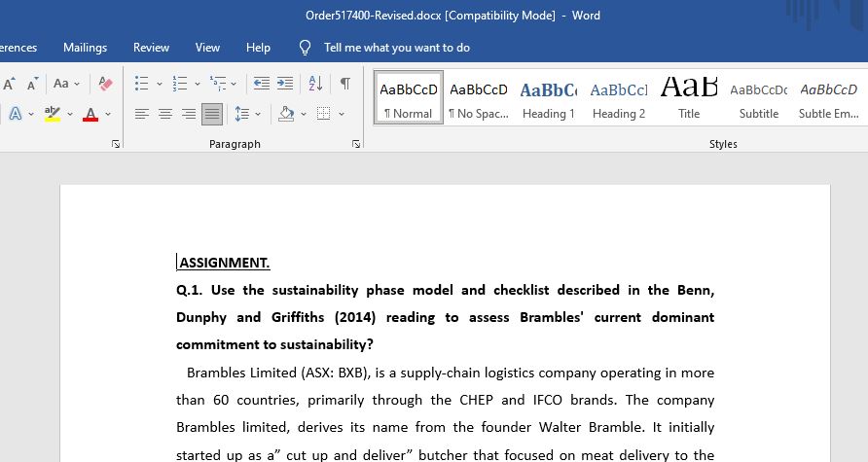
Task: Click the Tell me lightbulb icon
Action: (x=305, y=48)
